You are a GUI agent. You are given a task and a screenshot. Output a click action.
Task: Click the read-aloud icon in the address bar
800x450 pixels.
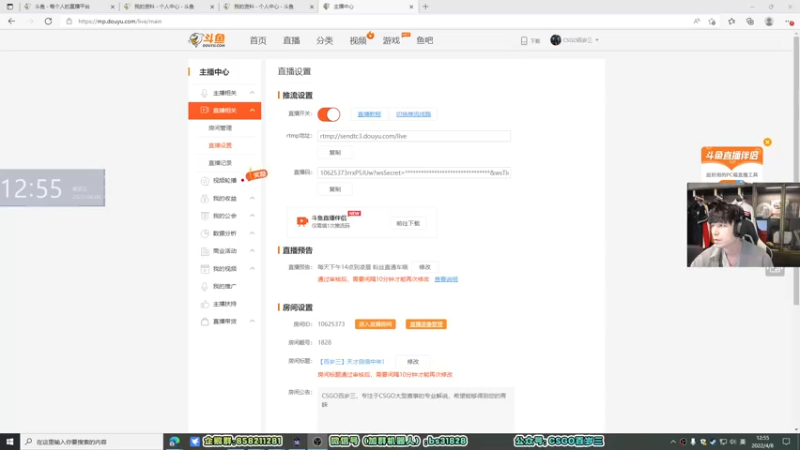[x=696, y=21]
